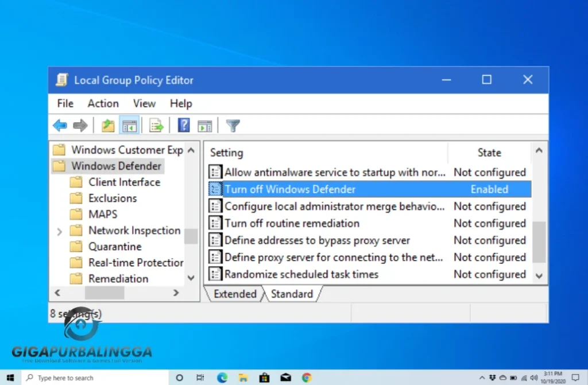Click the State column header
The height and width of the screenshot is (385, 588).
[489, 152]
